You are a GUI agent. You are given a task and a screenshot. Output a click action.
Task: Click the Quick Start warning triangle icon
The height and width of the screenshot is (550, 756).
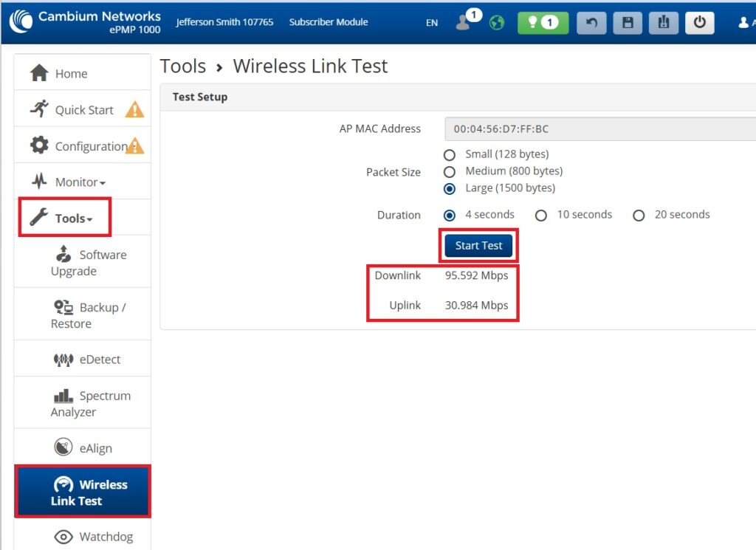134,110
